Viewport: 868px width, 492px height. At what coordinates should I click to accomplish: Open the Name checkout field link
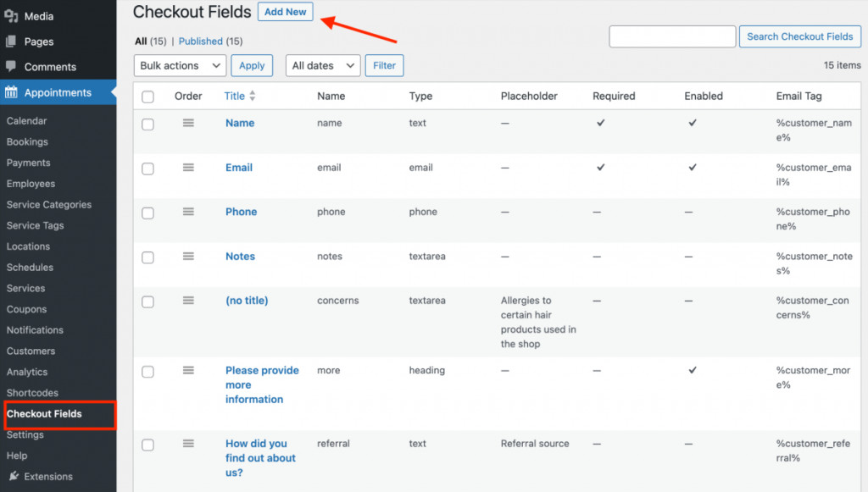point(240,123)
